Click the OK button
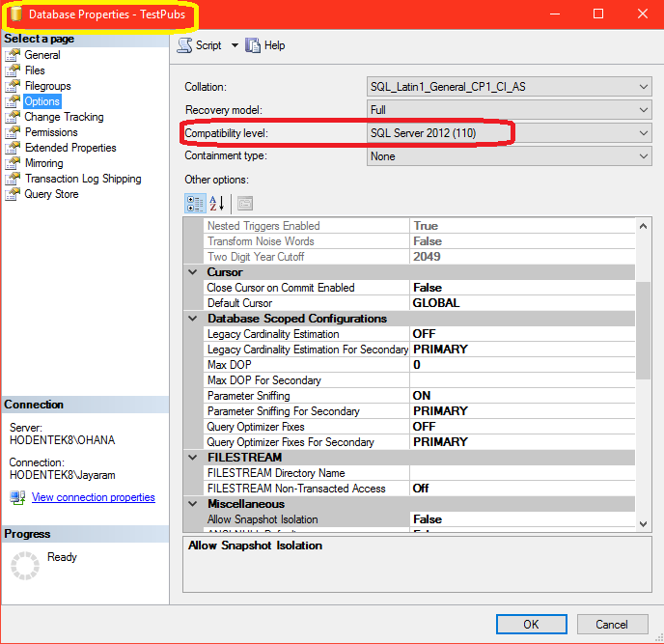Viewport: 664px width, 644px height. click(532, 624)
